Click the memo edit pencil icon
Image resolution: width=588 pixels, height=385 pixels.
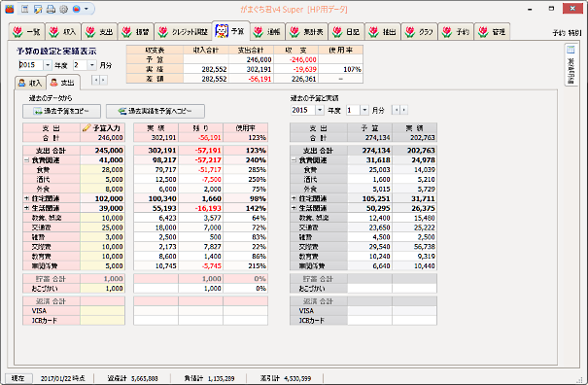[x=38, y=9]
